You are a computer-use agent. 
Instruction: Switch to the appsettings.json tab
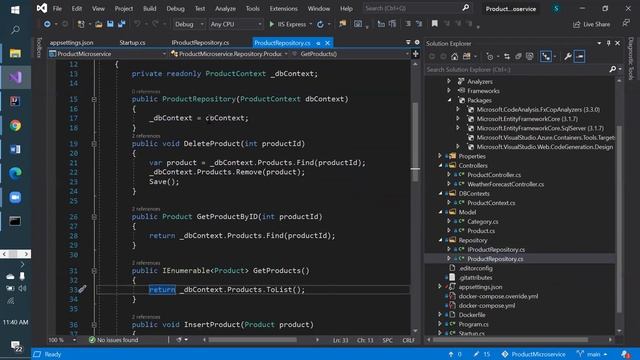(x=71, y=42)
